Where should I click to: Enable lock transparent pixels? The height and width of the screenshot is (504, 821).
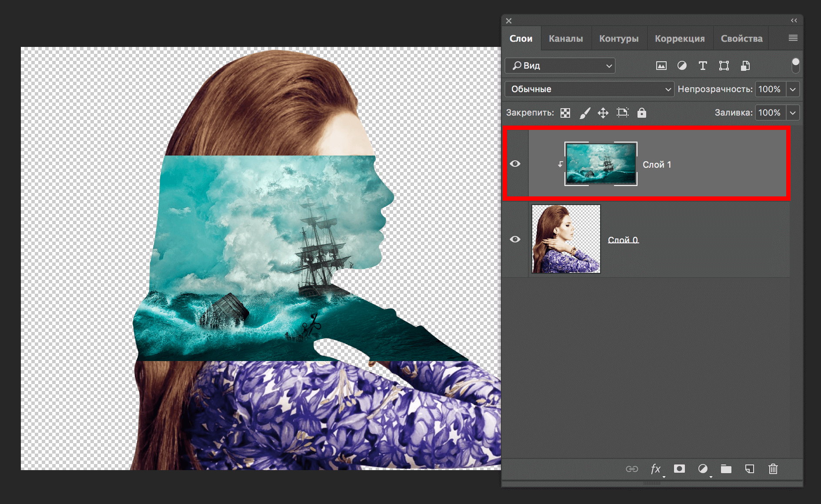[x=565, y=113]
